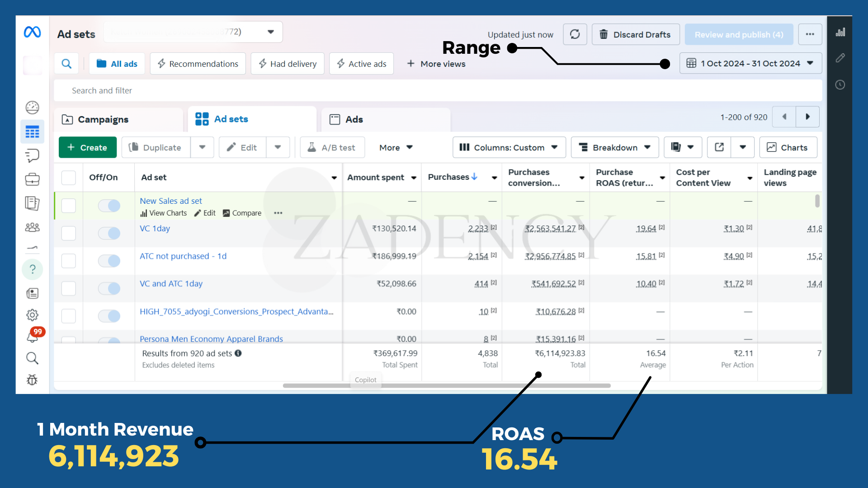The width and height of the screenshot is (868, 488).
Task: Click the green Create button
Action: (88, 147)
